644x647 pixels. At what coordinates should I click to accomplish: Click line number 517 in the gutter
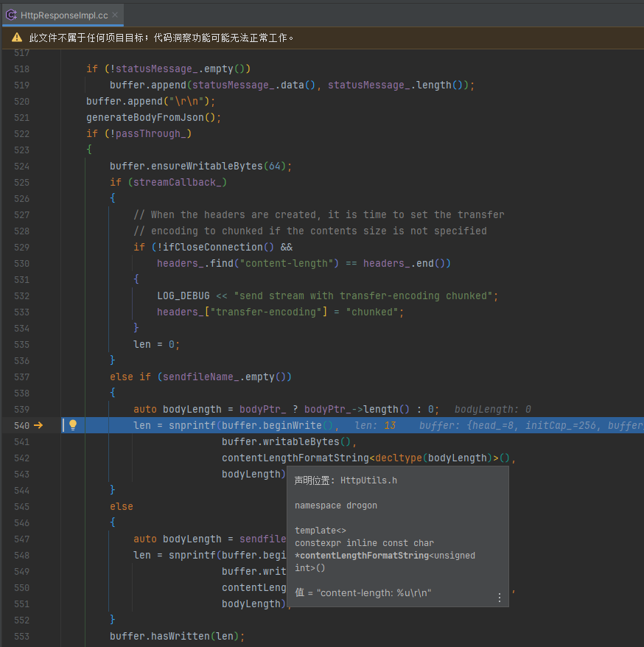coord(22,52)
